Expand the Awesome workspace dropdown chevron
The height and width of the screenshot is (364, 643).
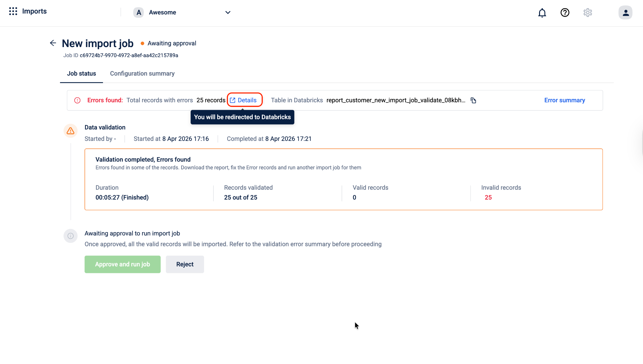click(228, 13)
